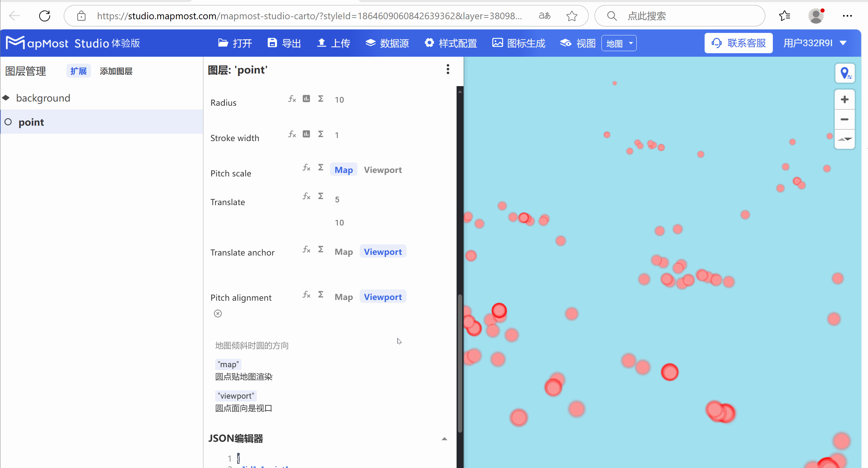The image size is (868, 468).
Task: Remove Pitch alignment with circled x icon
Action: [218, 313]
